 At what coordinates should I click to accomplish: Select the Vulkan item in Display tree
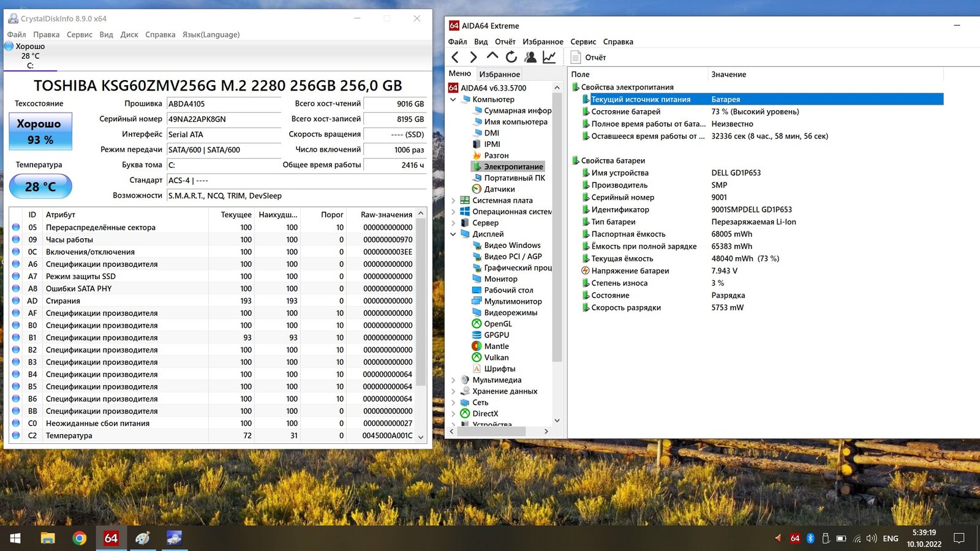click(496, 358)
